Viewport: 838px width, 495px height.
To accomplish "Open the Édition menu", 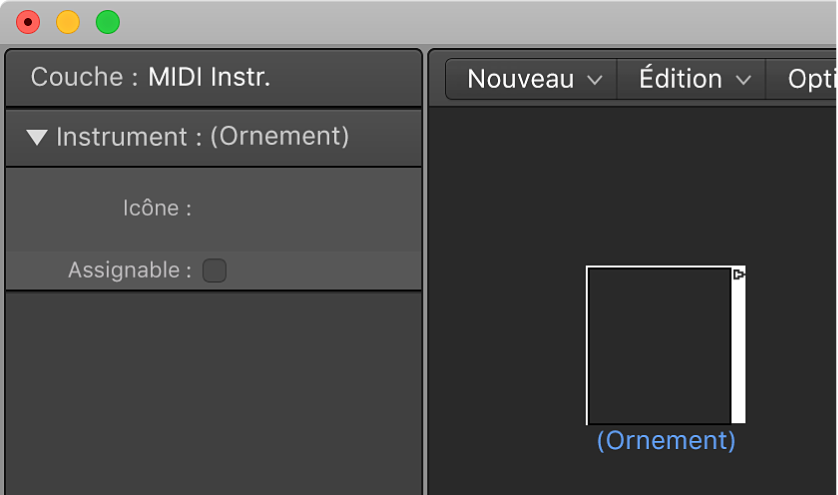I will pos(680,79).
